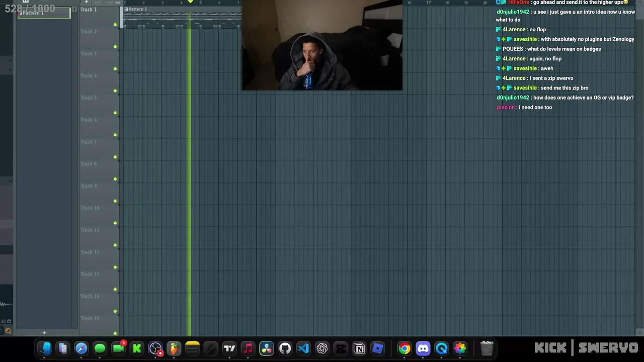The width and height of the screenshot is (644, 362).
Task: Mute Track 14 using its green dot
Action: (115, 311)
